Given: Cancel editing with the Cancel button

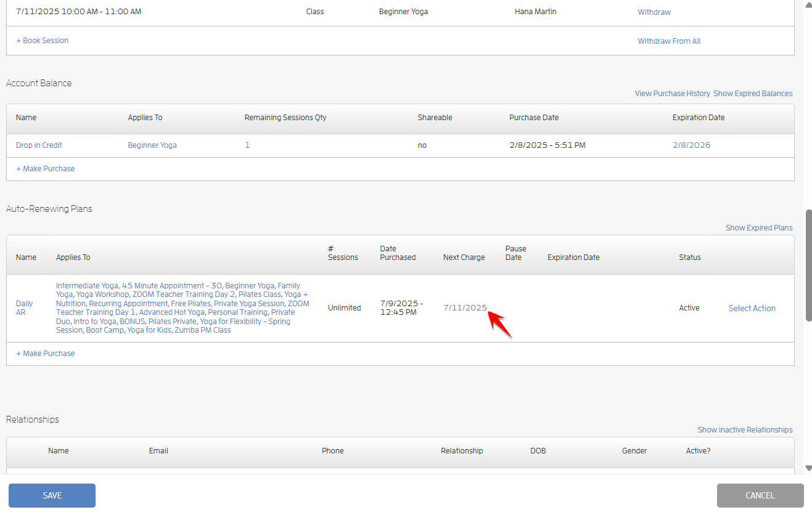Looking at the screenshot, I should pos(760,495).
